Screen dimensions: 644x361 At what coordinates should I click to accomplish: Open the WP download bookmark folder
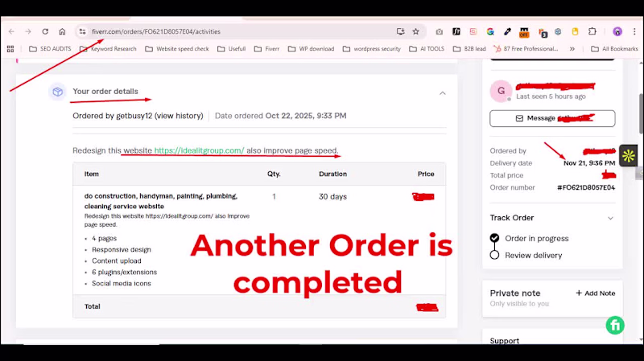click(311, 49)
